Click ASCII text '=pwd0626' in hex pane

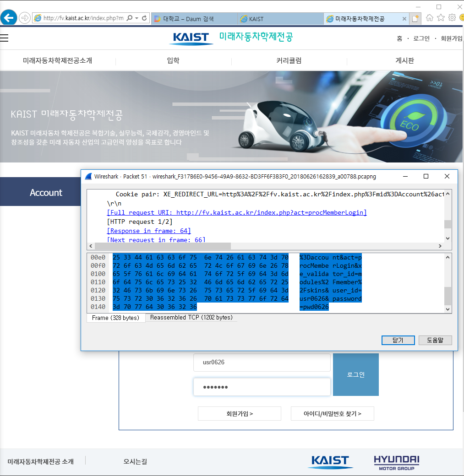point(314,307)
